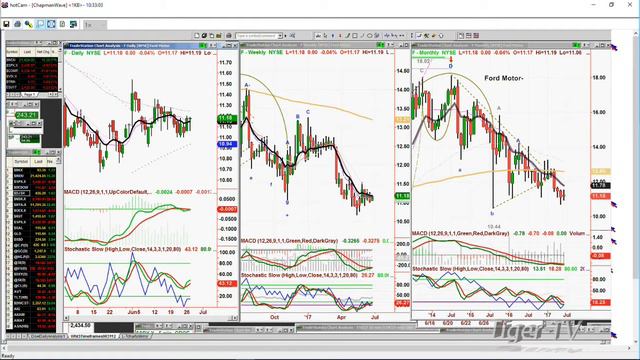Click the Symbol header in lower RadarScreen
Viewport: 640px width, 360px height.
click(21, 162)
